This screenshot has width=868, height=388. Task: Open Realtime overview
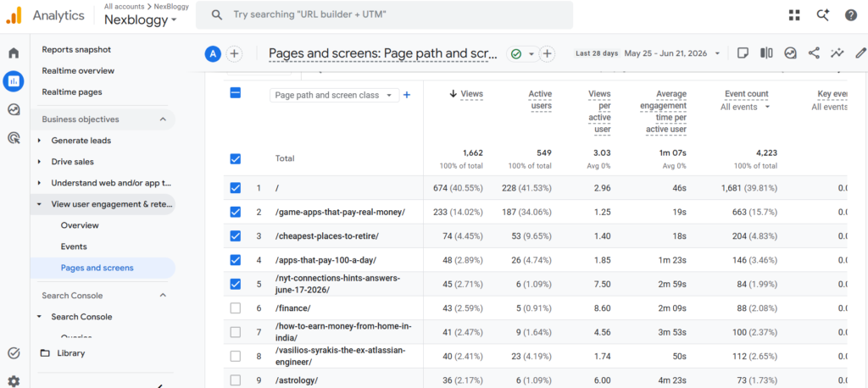(x=78, y=71)
